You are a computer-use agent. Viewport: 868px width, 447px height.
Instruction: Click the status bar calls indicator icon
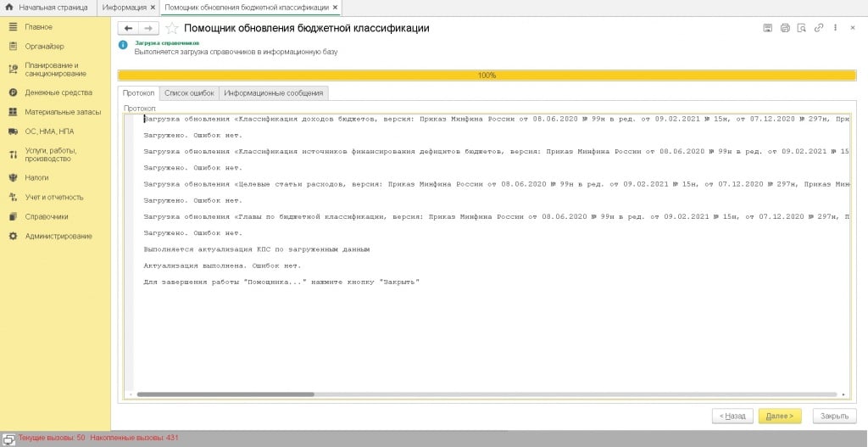[x=8, y=439]
